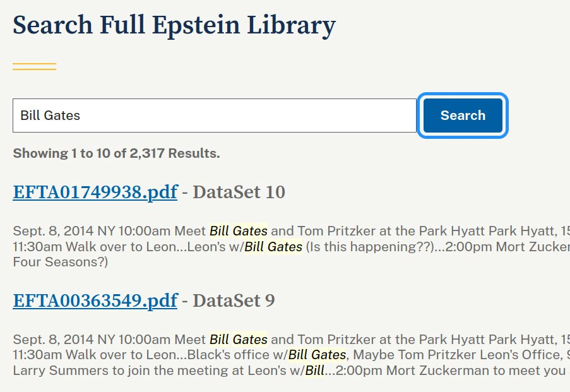Click the "Four Seasons?)" snippet text

coord(60,262)
